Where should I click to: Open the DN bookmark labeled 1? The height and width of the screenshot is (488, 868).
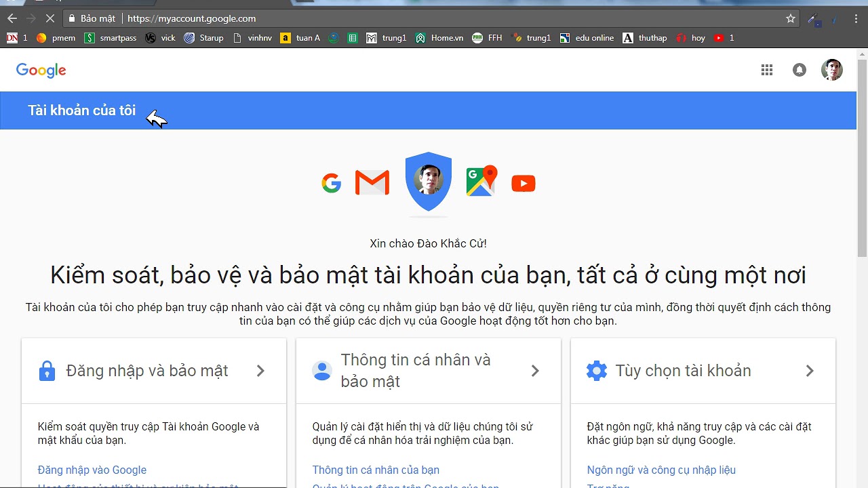18,38
